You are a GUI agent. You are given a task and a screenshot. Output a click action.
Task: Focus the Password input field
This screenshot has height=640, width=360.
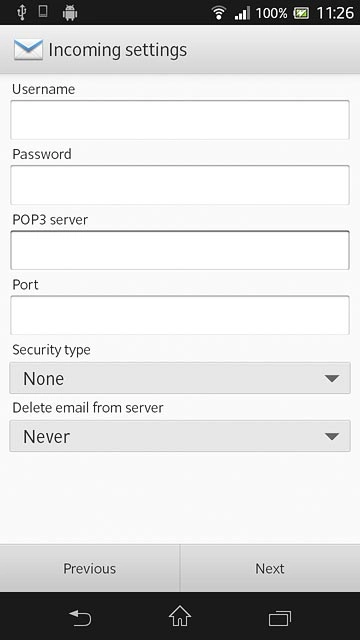pyautogui.click(x=180, y=185)
